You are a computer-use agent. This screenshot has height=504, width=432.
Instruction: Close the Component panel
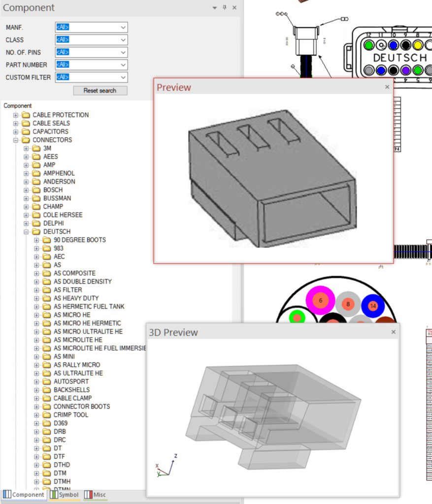pyautogui.click(x=234, y=8)
